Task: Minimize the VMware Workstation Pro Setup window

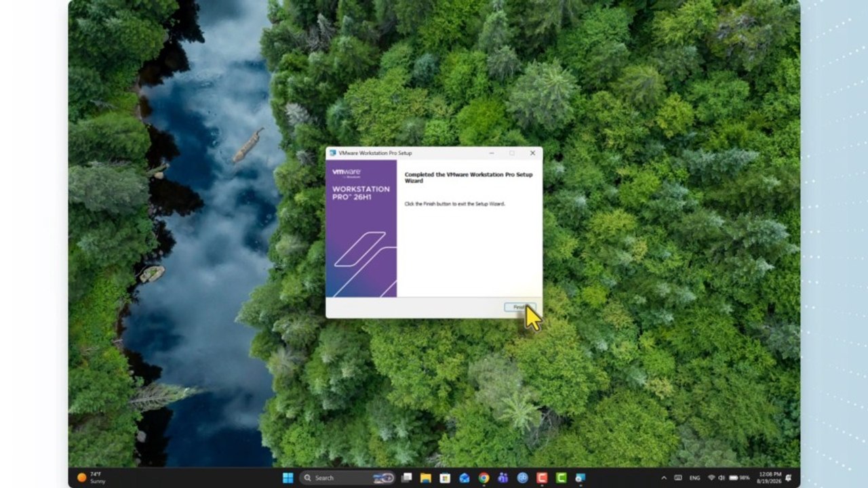Action: pyautogui.click(x=492, y=153)
